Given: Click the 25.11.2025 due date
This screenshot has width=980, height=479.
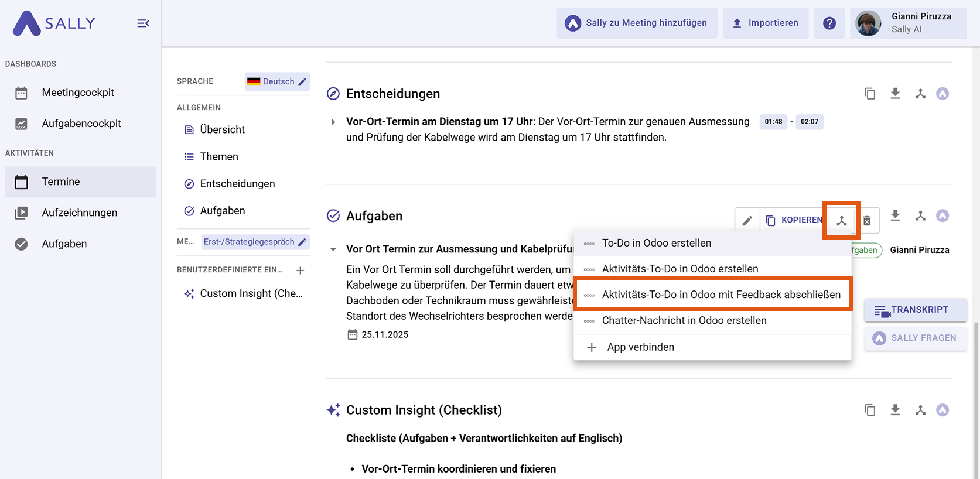Looking at the screenshot, I should point(384,335).
